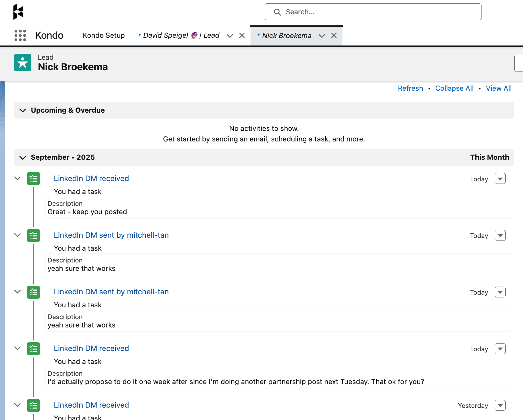Open Yesterday's LinkedIn DM received link

tap(91, 405)
